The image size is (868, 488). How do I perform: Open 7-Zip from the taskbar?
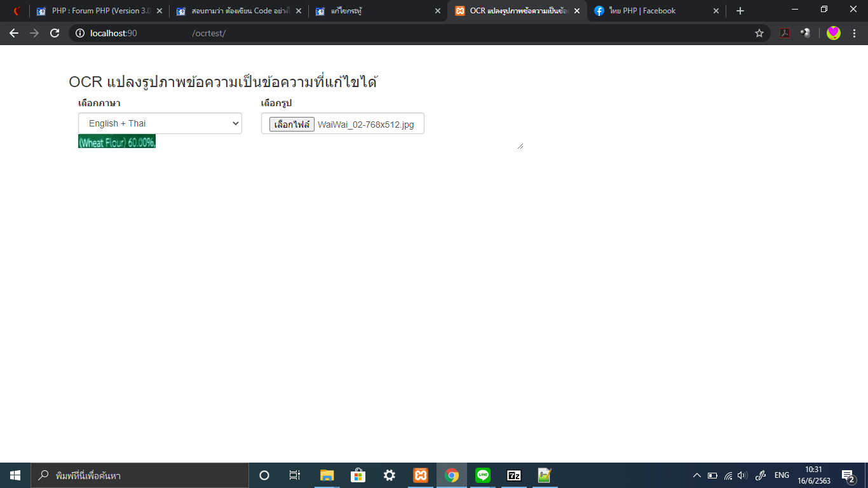(514, 475)
